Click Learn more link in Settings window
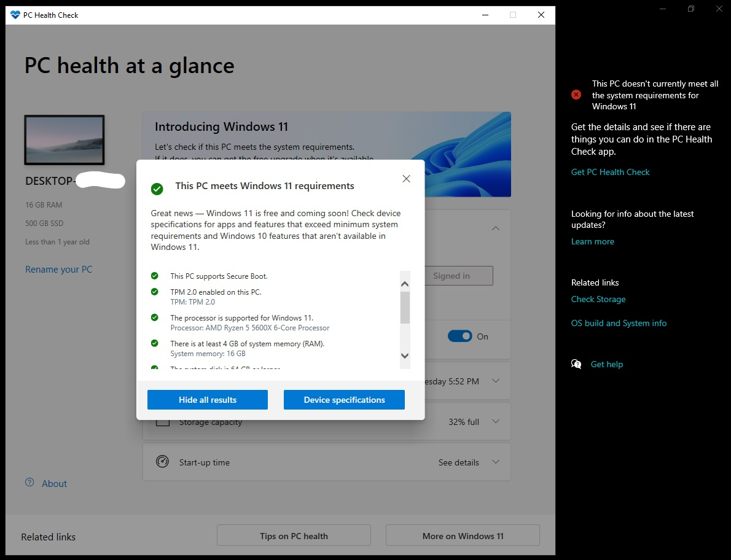The width and height of the screenshot is (731, 560). point(593,241)
